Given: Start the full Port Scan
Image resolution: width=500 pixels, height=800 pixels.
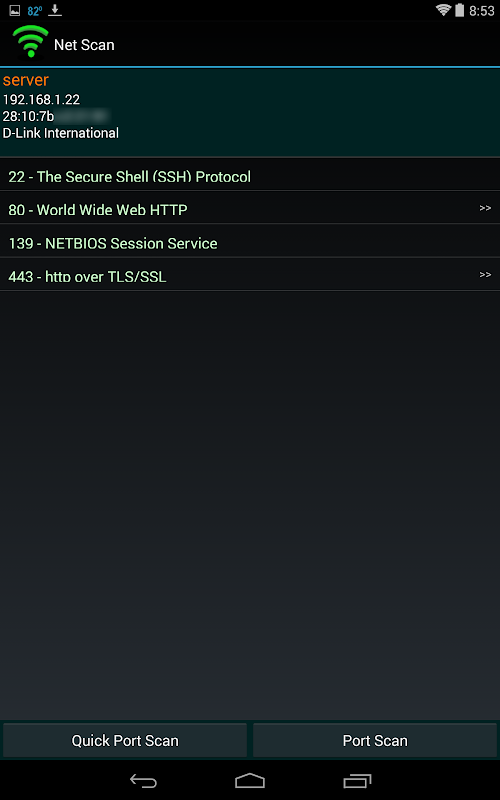Looking at the screenshot, I should 375,740.
